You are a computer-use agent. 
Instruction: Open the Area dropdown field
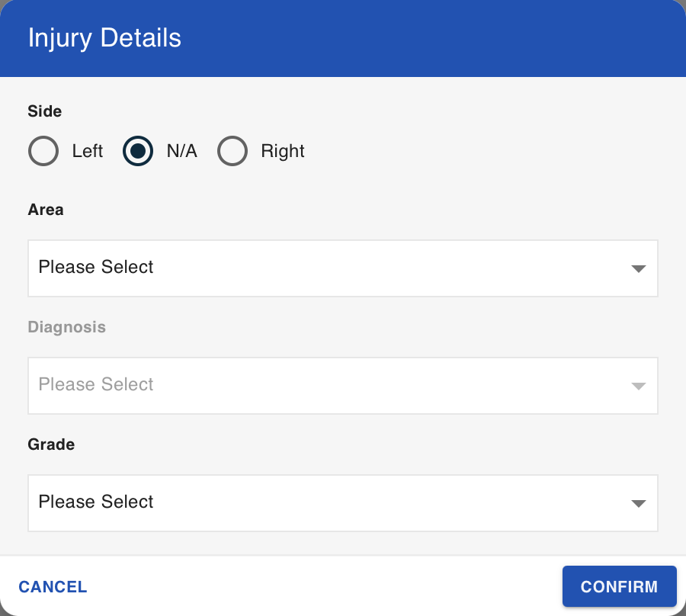(x=343, y=268)
